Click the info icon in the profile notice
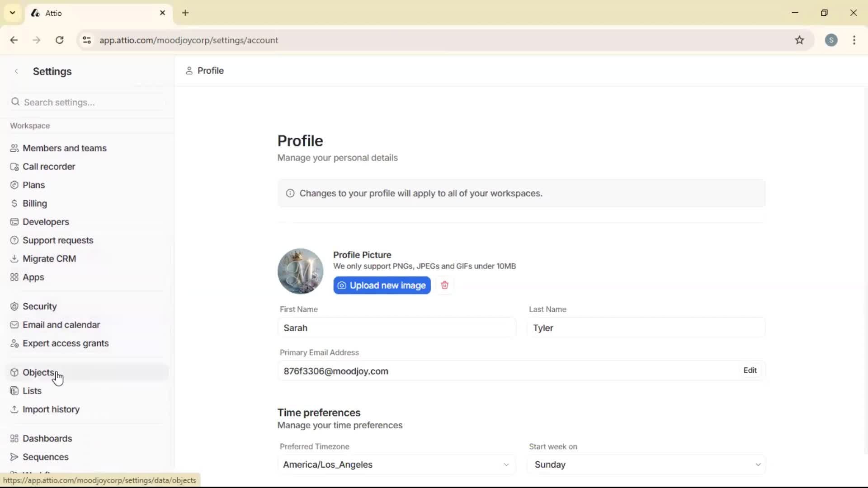 pyautogui.click(x=290, y=193)
